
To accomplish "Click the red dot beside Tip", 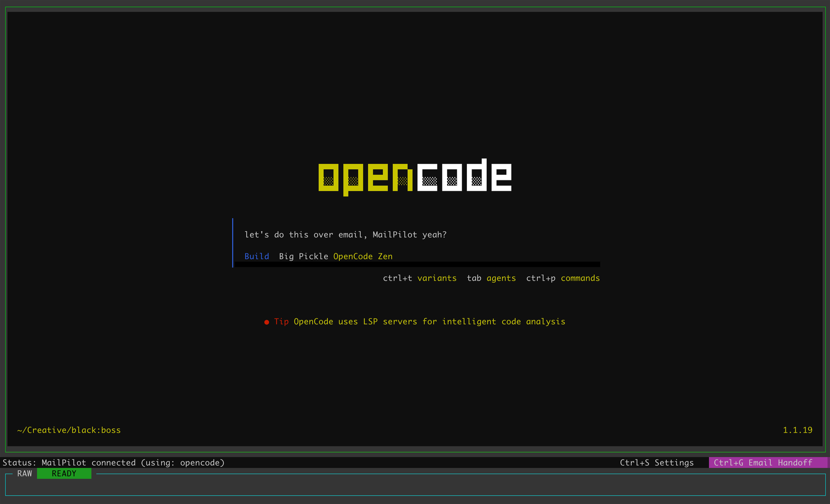I will 267,322.
